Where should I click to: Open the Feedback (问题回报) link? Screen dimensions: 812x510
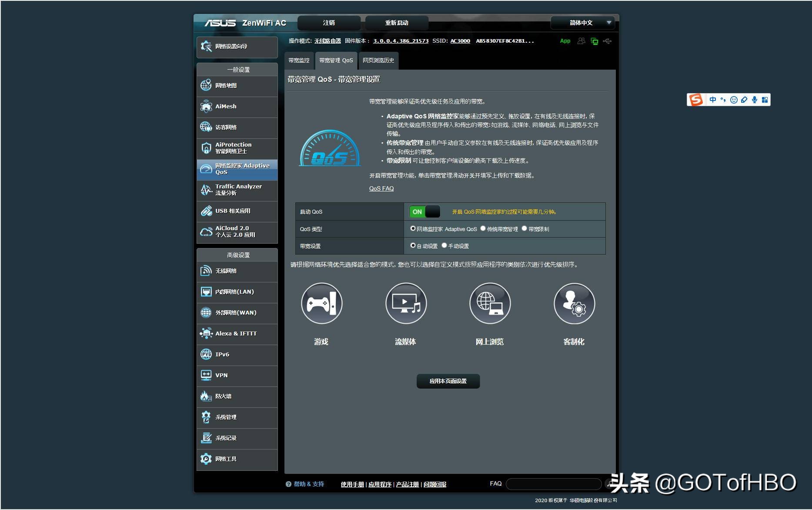(435, 484)
